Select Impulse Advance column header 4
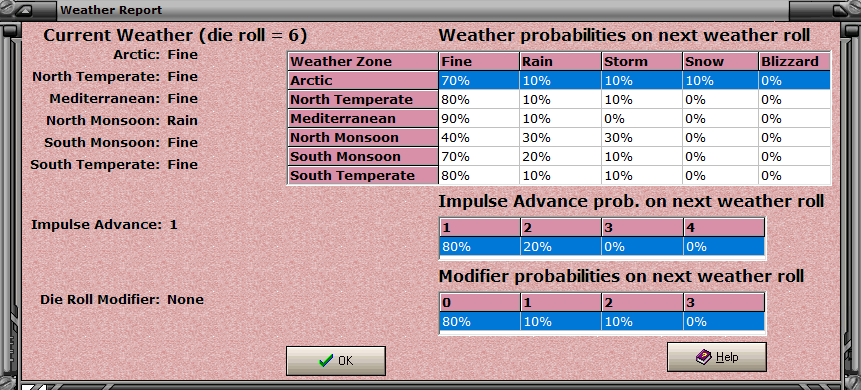This screenshot has width=861, height=390. 724,227
